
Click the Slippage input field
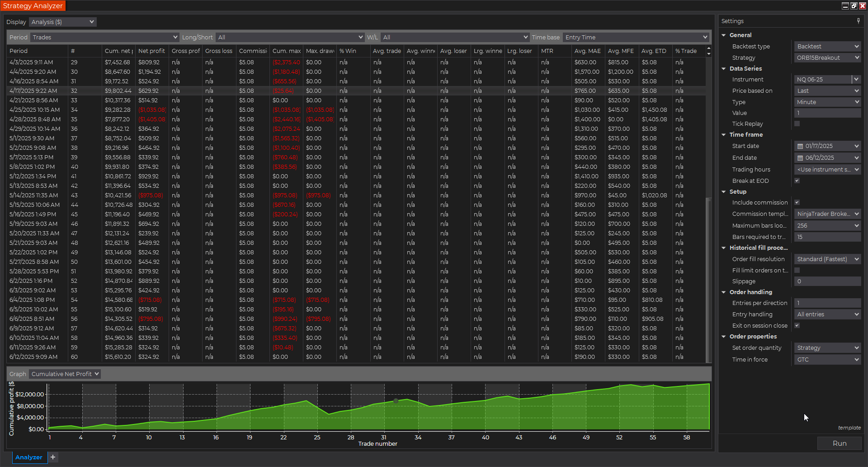[827, 281]
